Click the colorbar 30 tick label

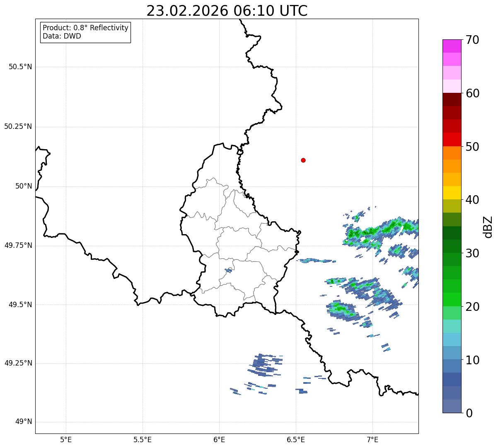[472, 253]
